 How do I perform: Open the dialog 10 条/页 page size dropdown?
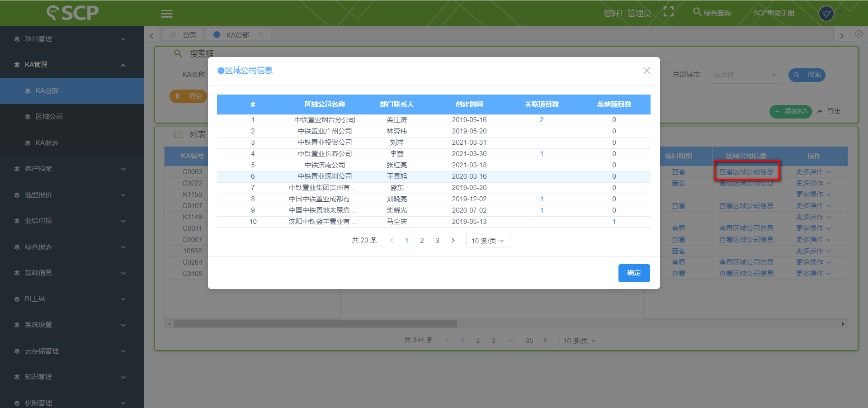pyautogui.click(x=488, y=241)
